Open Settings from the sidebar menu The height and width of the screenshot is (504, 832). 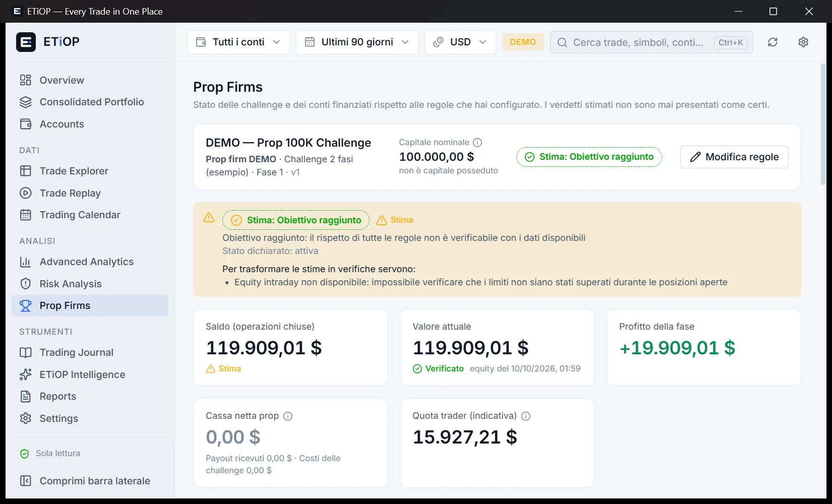coord(90,418)
